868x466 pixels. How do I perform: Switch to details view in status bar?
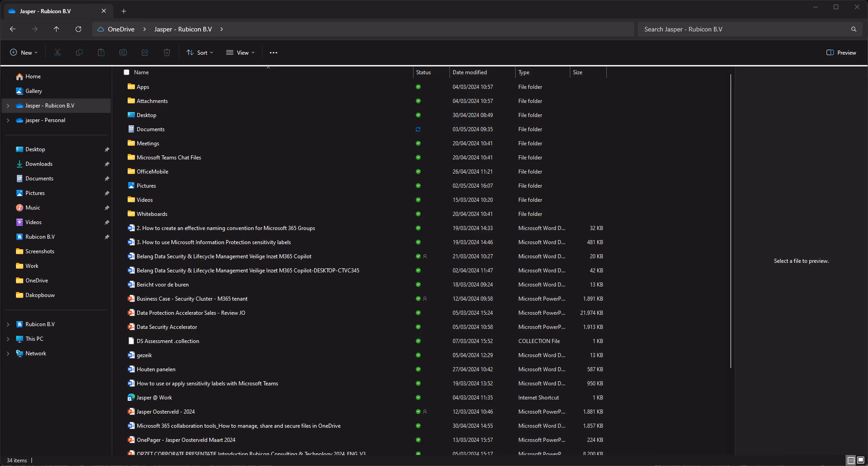851,460
